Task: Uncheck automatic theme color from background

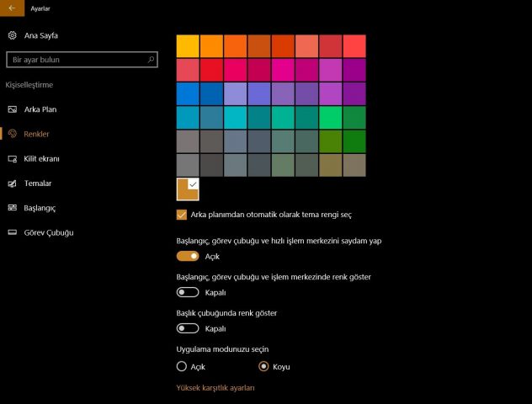Action: (x=182, y=215)
